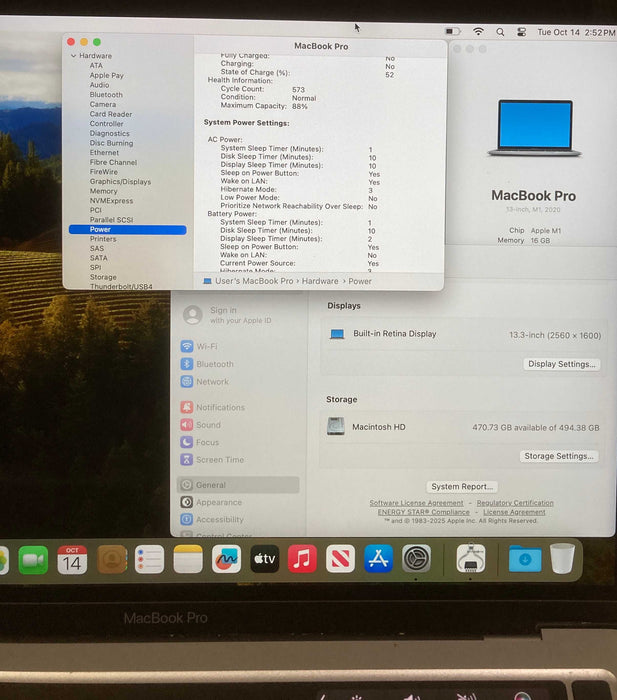Open System Settings dock icon
The width and height of the screenshot is (617, 700).
tap(417, 558)
